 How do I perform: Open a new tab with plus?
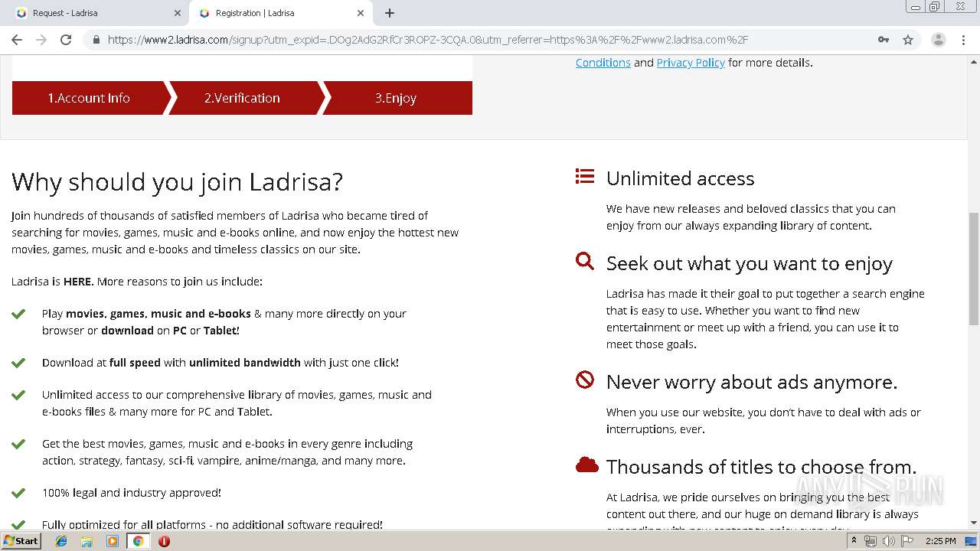point(390,13)
